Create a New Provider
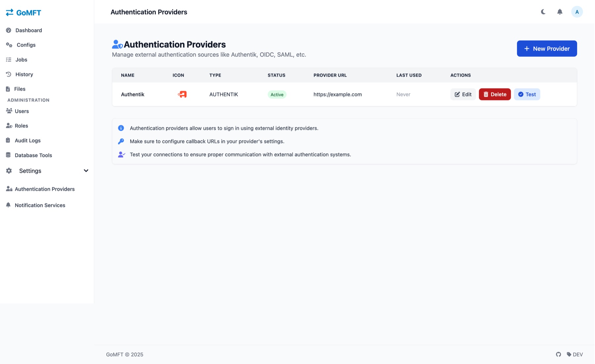The height and width of the screenshot is (364, 595). click(x=547, y=49)
